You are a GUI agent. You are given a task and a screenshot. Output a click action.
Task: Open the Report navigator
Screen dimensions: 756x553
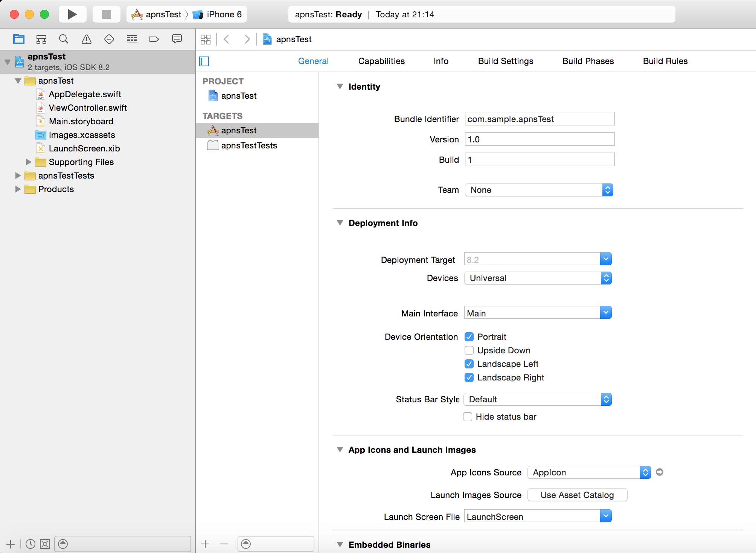pos(177,39)
